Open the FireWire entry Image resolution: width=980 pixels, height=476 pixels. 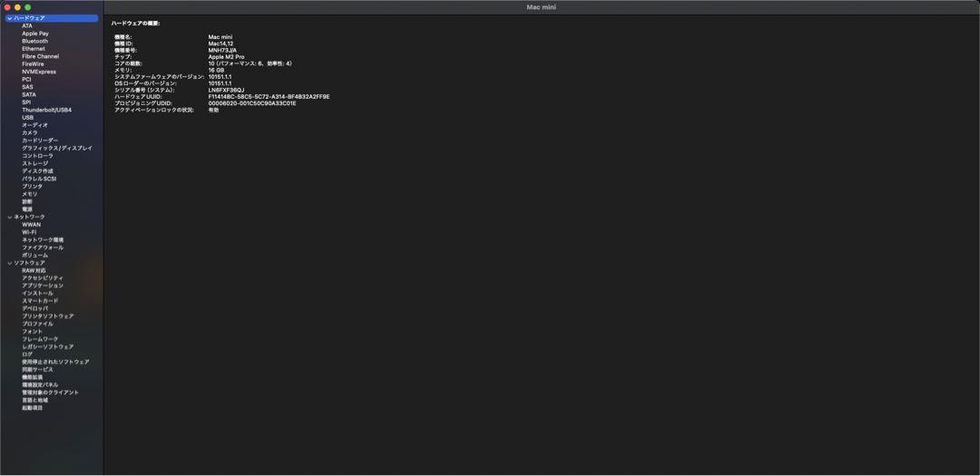click(34, 63)
